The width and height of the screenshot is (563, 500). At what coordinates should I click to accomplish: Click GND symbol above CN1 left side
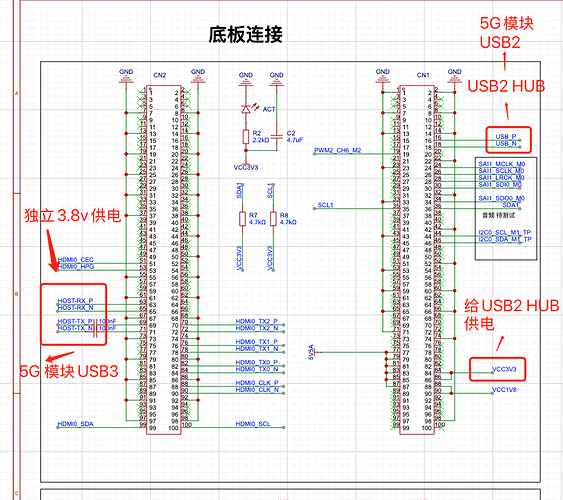pos(383,76)
